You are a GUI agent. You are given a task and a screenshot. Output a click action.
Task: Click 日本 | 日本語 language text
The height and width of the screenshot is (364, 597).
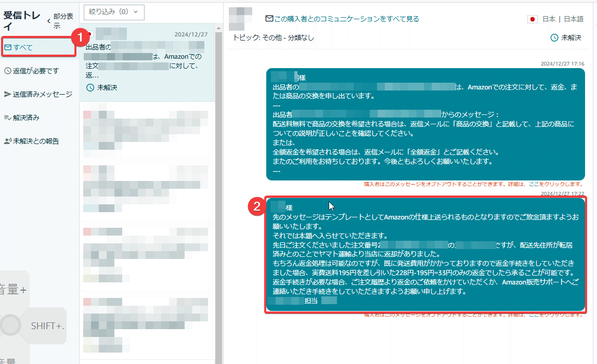[x=563, y=19]
